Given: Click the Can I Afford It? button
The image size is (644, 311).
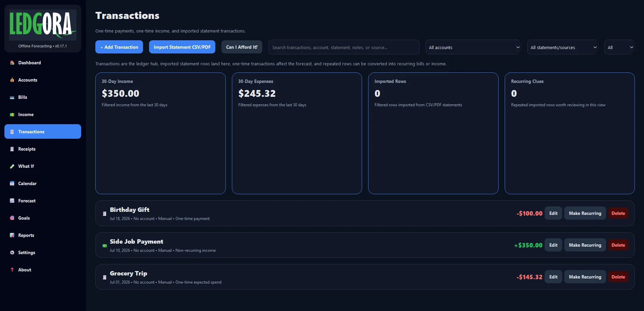Looking at the screenshot, I should click(242, 47).
